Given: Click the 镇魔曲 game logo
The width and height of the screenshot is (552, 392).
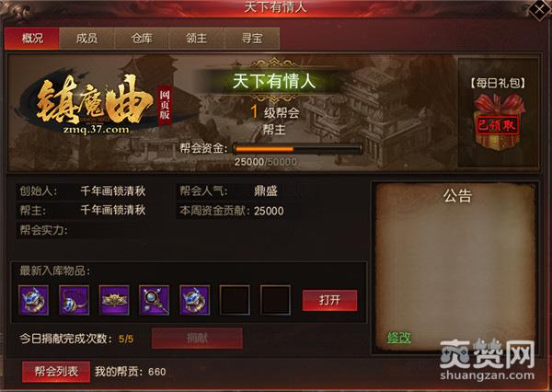Looking at the screenshot, I should (93, 105).
